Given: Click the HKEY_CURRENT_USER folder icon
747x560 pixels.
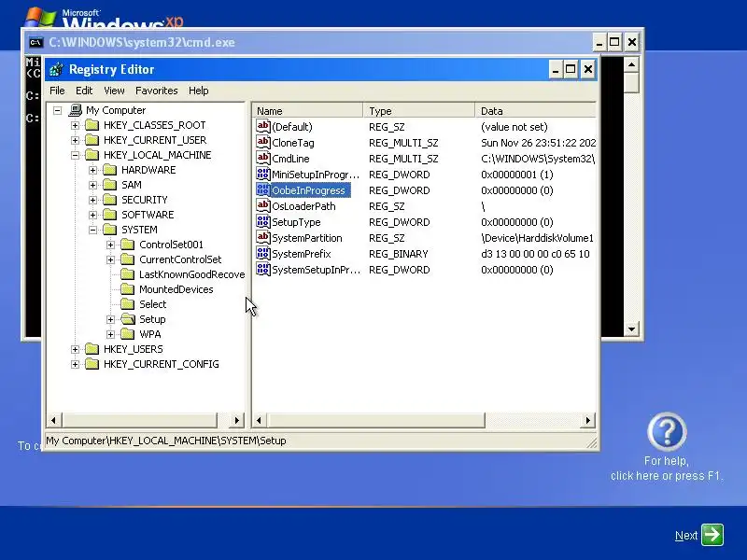Looking at the screenshot, I should (92, 140).
